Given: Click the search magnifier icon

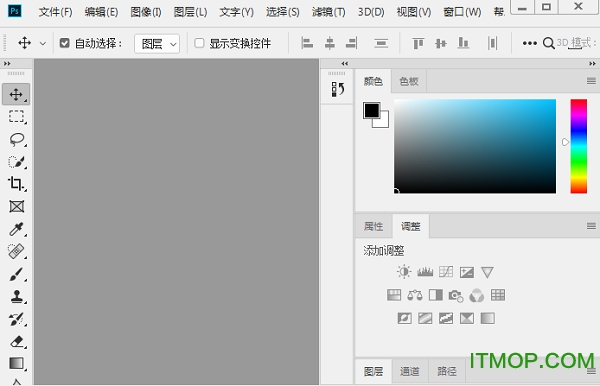Looking at the screenshot, I should click(x=548, y=43).
